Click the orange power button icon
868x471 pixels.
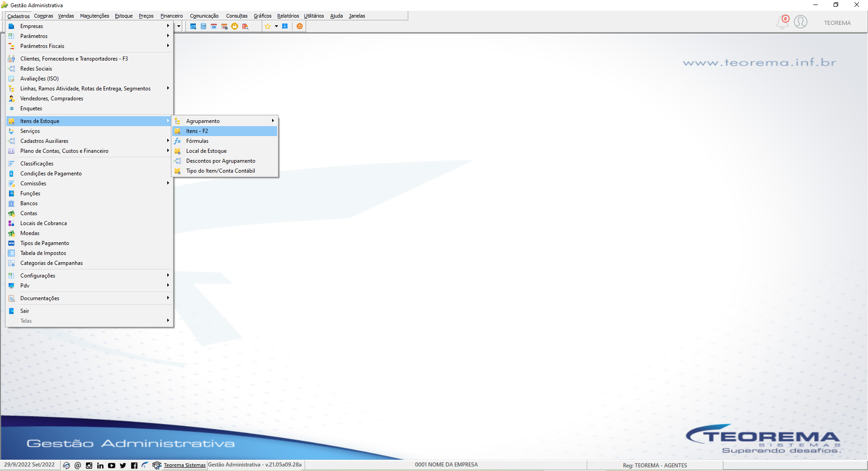coord(300,26)
